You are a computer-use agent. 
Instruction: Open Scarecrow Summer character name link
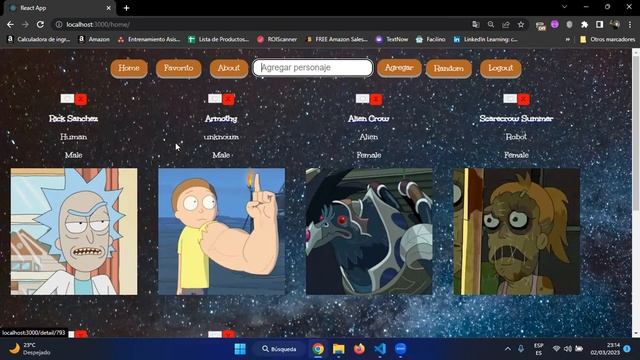coord(516,118)
